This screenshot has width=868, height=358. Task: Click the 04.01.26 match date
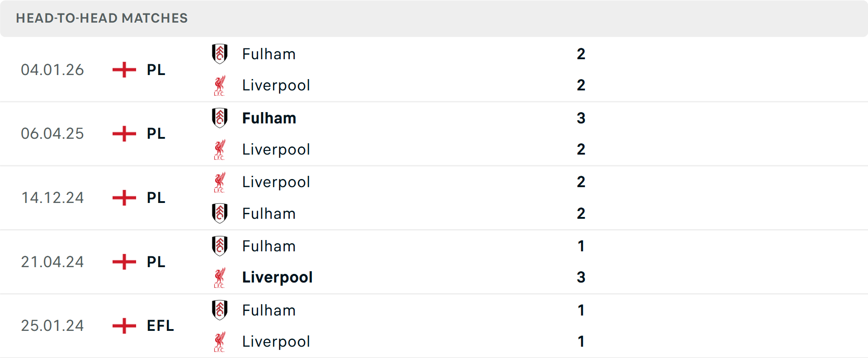coord(52,70)
